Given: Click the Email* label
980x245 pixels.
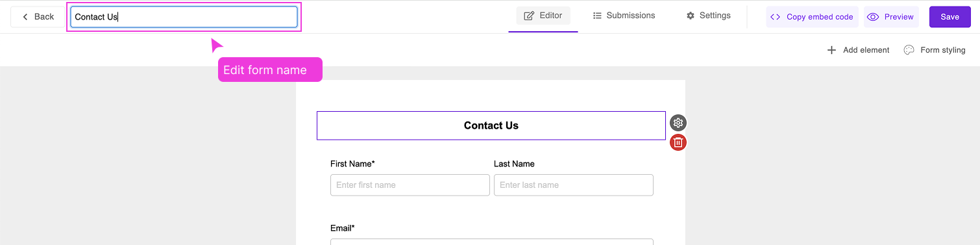Looking at the screenshot, I should point(343,228).
